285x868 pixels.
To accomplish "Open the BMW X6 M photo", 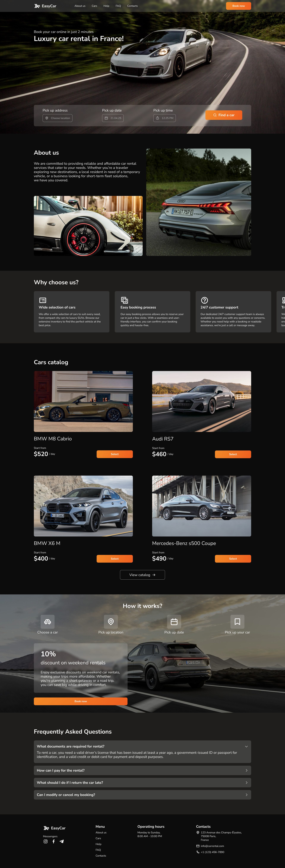I will click(83, 506).
